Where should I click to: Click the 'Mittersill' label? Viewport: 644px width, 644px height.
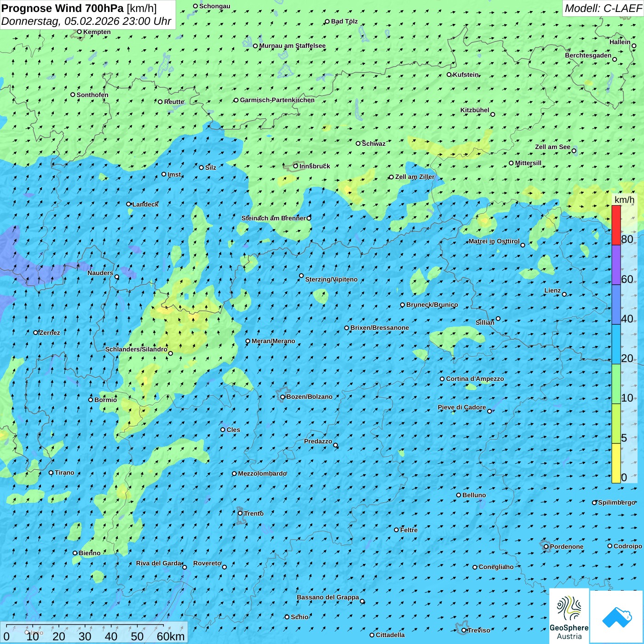tap(528, 163)
